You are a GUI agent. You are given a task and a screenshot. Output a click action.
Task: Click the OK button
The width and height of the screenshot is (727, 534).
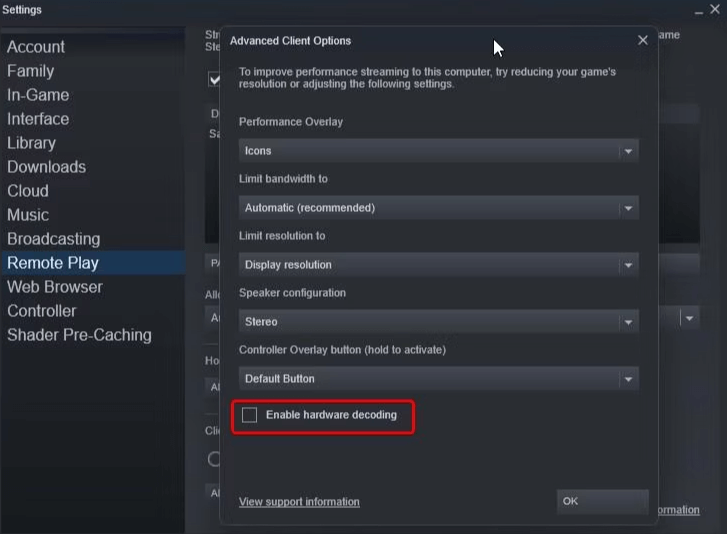click(601, 501)
